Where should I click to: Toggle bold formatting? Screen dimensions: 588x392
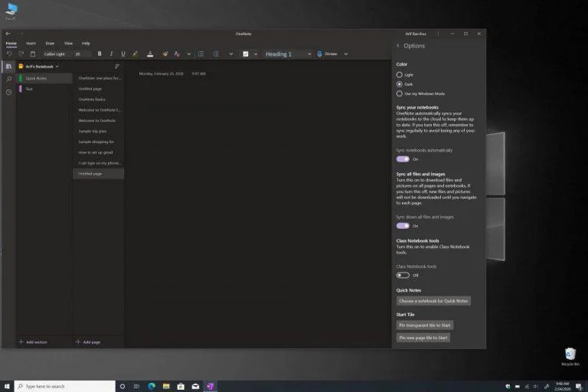[100, 54]
